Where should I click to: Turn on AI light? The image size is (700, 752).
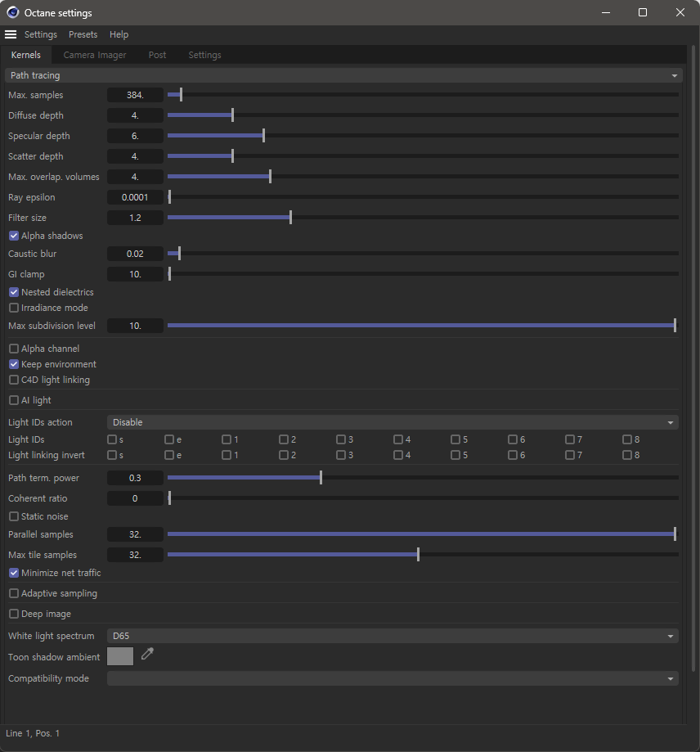click(14, 400)
